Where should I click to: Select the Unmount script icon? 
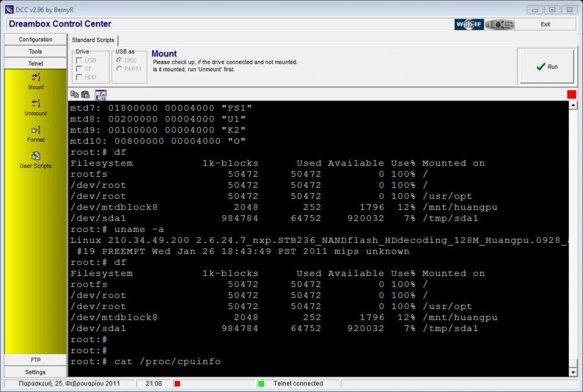tap(36, 104)
